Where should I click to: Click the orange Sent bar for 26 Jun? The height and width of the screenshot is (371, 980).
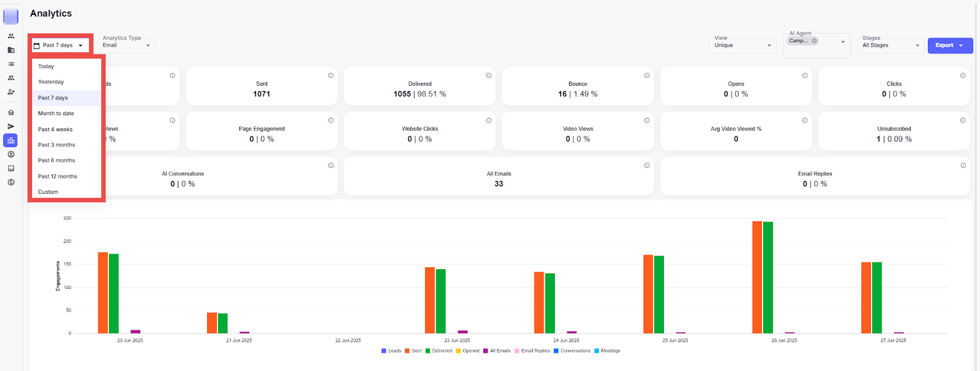point(757,277)
